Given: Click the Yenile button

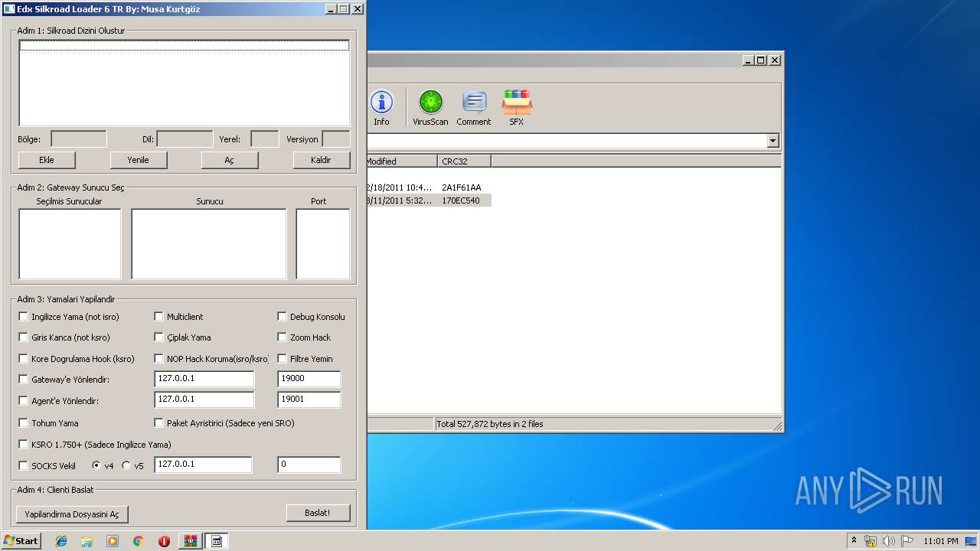Looking at the screenshot, I should point(139,159).
